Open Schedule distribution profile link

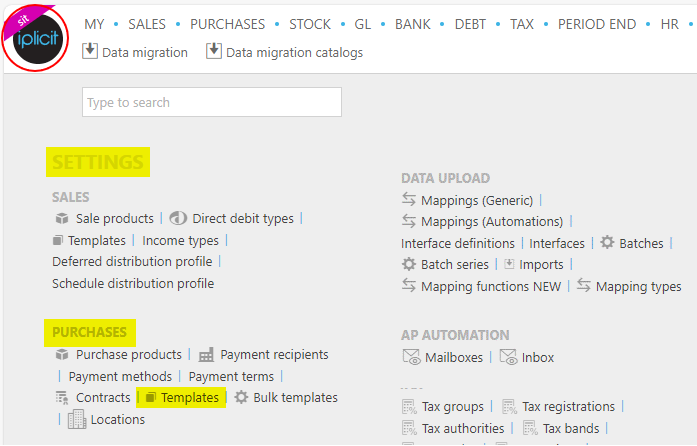133,283
